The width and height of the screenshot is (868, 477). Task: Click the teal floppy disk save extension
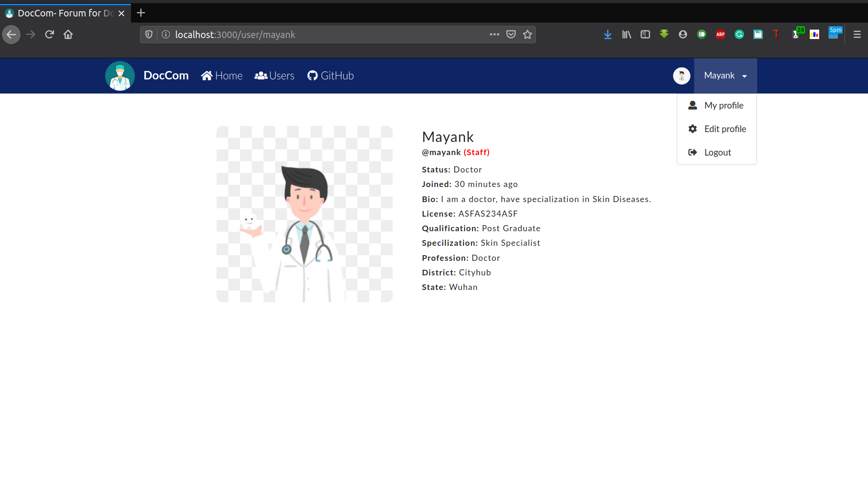758,34
